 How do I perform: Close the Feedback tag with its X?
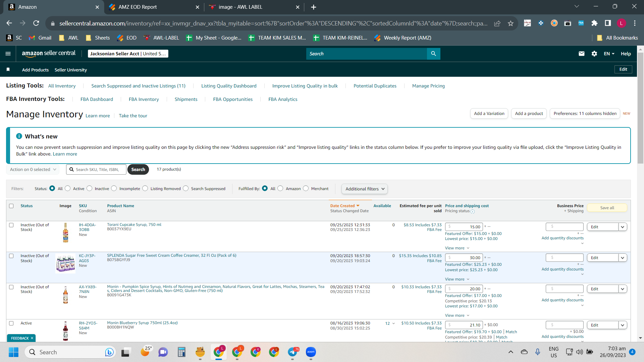(32, 338)
